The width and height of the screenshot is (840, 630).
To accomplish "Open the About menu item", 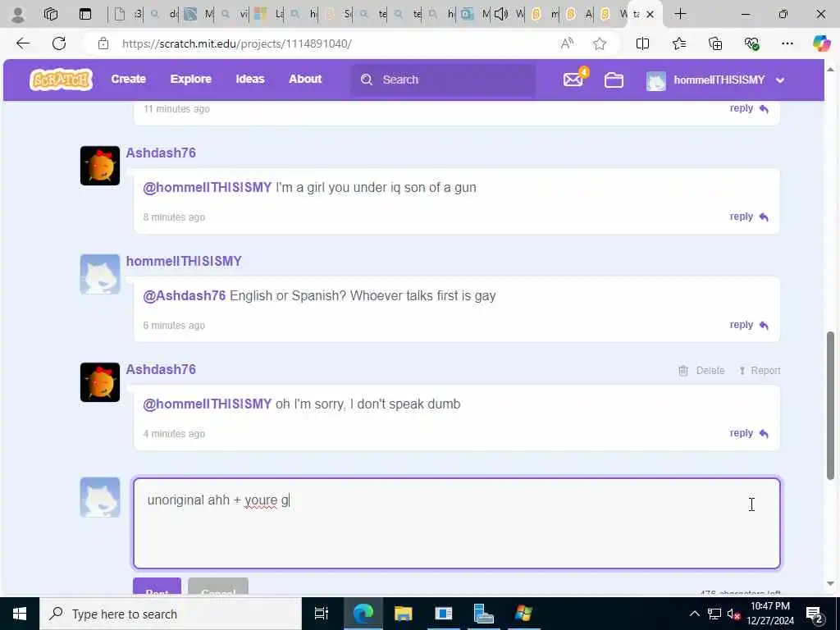I will pos(305,80).
